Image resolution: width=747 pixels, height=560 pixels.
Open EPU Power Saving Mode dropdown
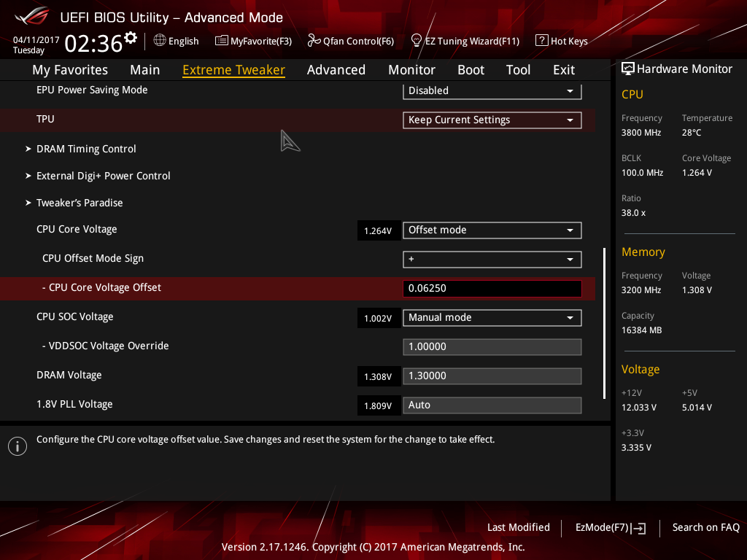pos(492,91)
